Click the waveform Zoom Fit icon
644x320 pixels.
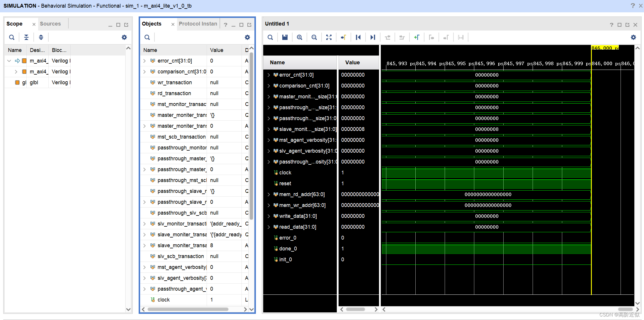(329, 37)
